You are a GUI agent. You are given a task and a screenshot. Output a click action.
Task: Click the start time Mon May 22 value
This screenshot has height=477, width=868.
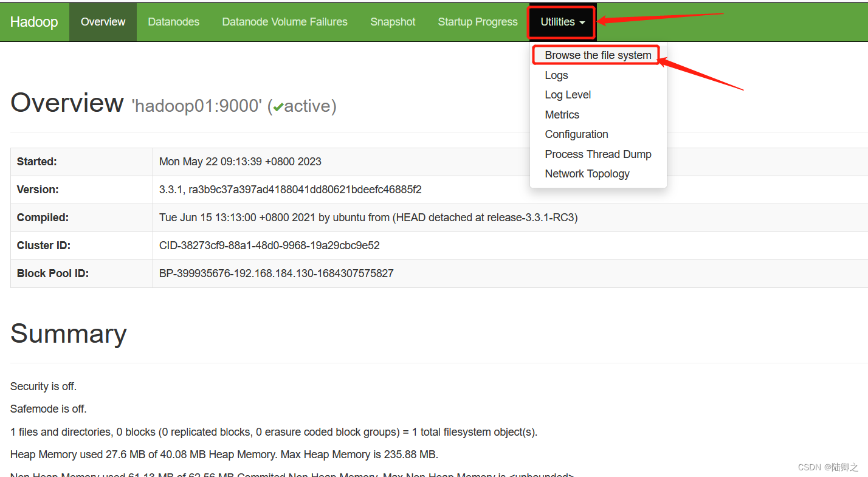point(240,162)
